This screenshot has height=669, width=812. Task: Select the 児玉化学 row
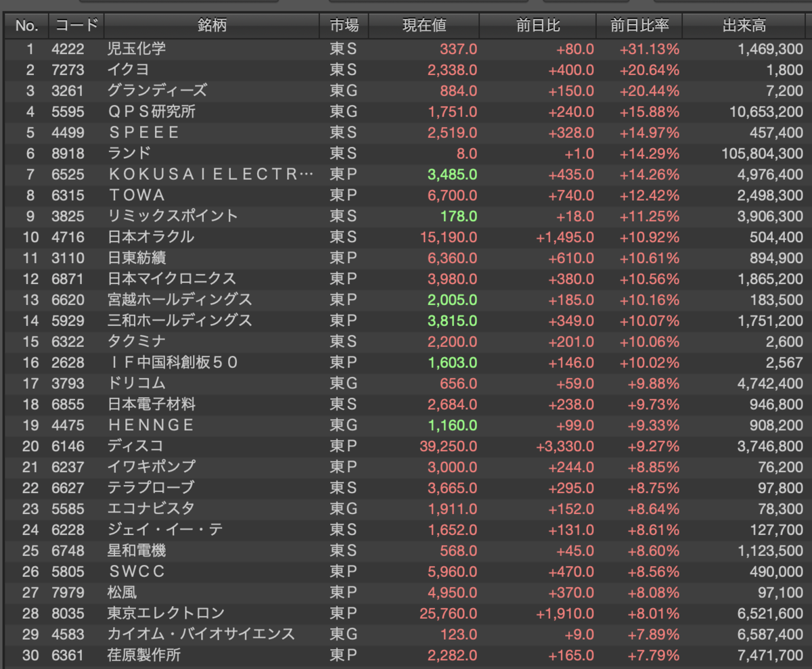(x=406, y=49)
